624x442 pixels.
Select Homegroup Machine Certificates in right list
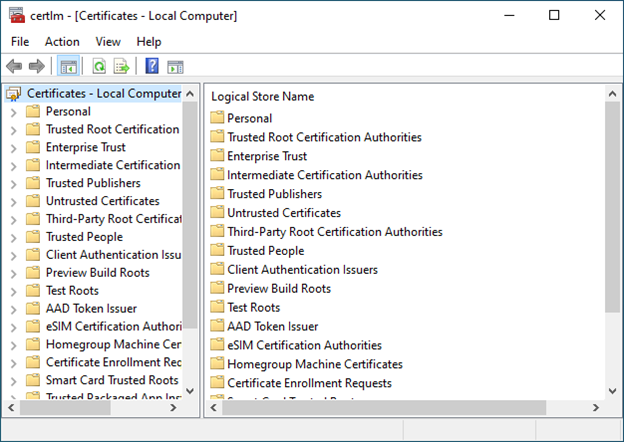click(x=314, y=364)
